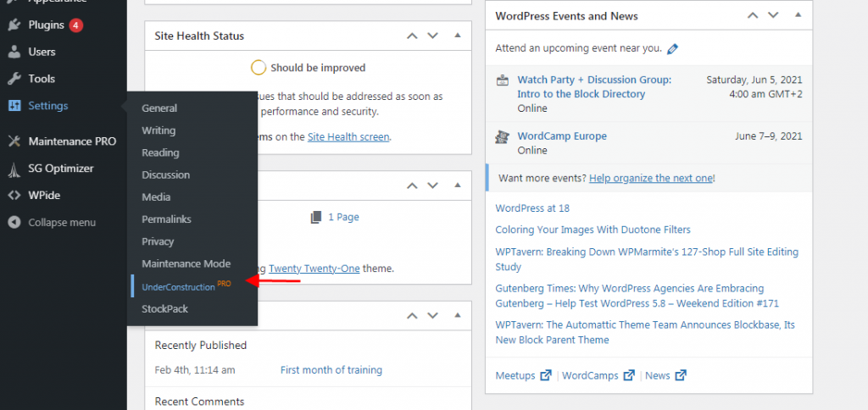Click Collapse menu in the sidebar
The image size is (868, 410).
click(63, 223)
